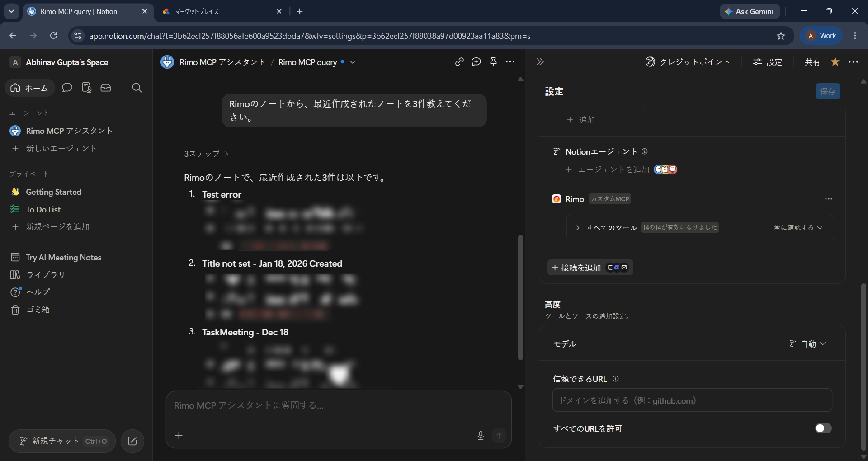The image size is (868, 461).
Task: Open the meeting notes icon in sidebar
Action: tap(87, 88)
